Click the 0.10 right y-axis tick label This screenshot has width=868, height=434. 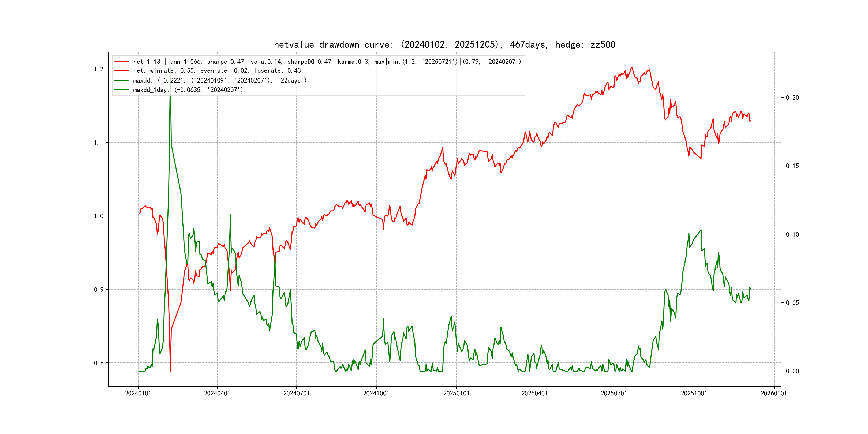[x=792, y=234]
